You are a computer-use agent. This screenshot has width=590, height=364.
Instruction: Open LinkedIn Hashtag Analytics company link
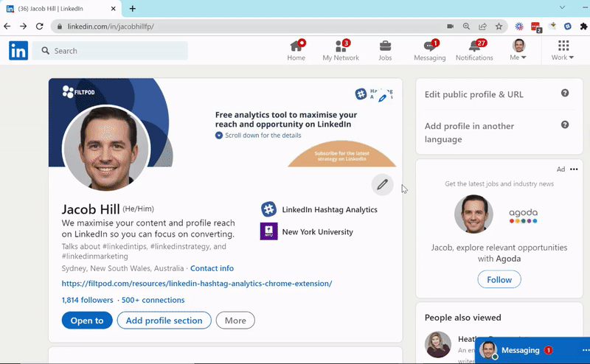click(x=319, y=209)
